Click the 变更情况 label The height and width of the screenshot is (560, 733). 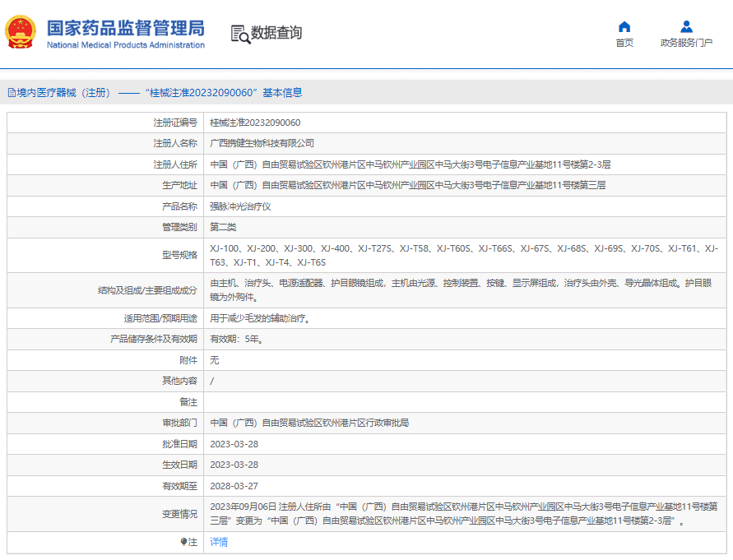point(179,514)
